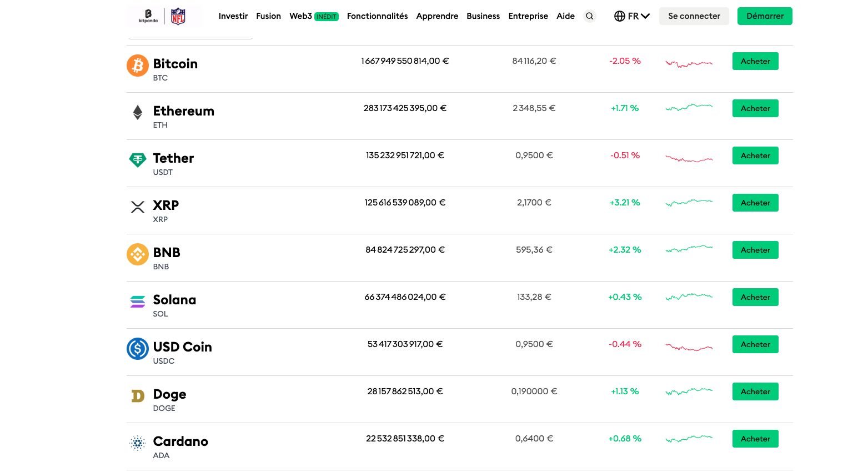
Task: Open the BNB price sparkline chart
Action: coord(689,249)
